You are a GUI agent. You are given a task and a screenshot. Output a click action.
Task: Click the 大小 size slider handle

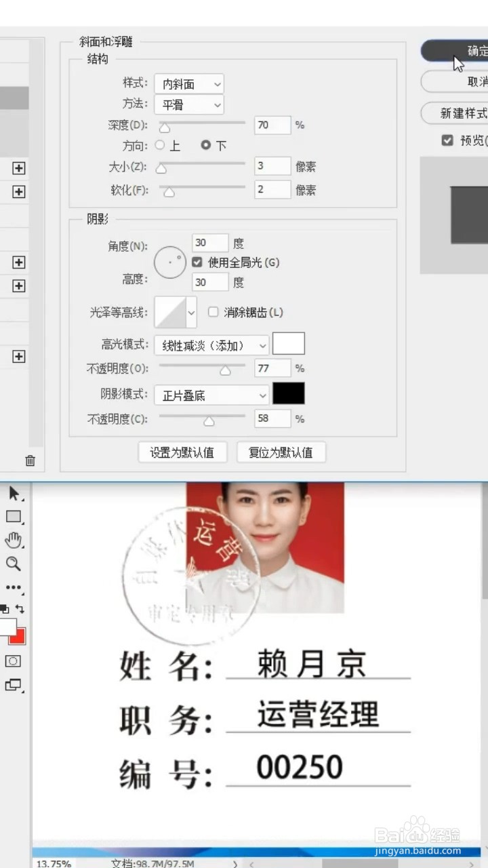[161, 168]
